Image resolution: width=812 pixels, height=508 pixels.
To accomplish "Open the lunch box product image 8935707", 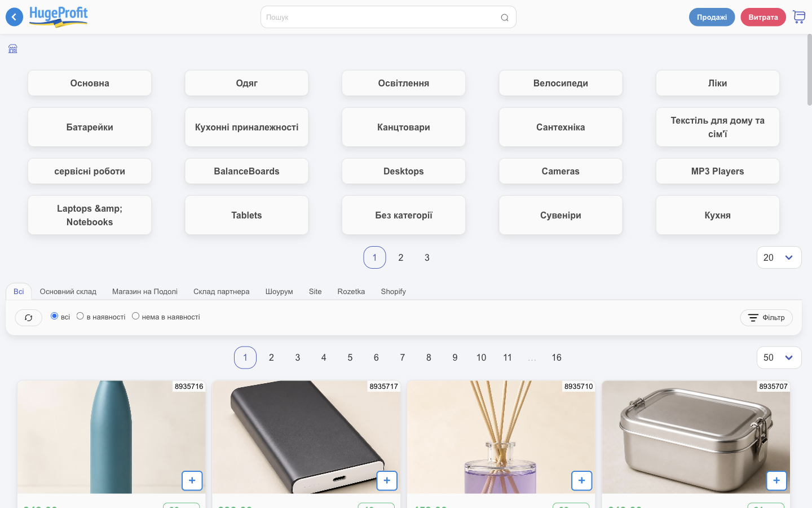I will (x=696, y=437).
